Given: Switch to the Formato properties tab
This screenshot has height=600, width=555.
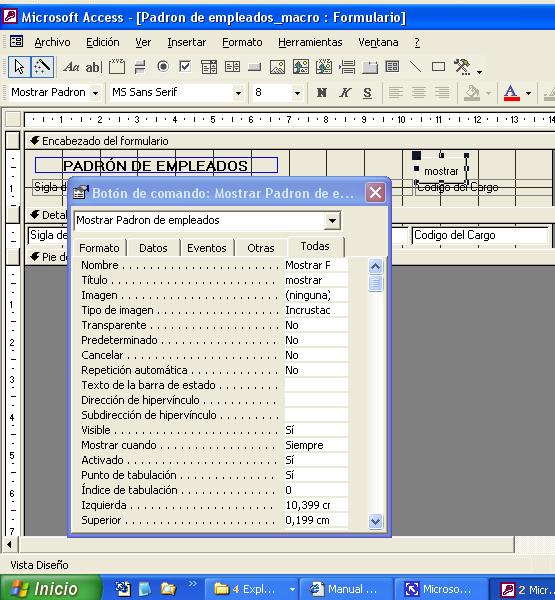Looking at the screenshot, I should [x=99, y=248].
